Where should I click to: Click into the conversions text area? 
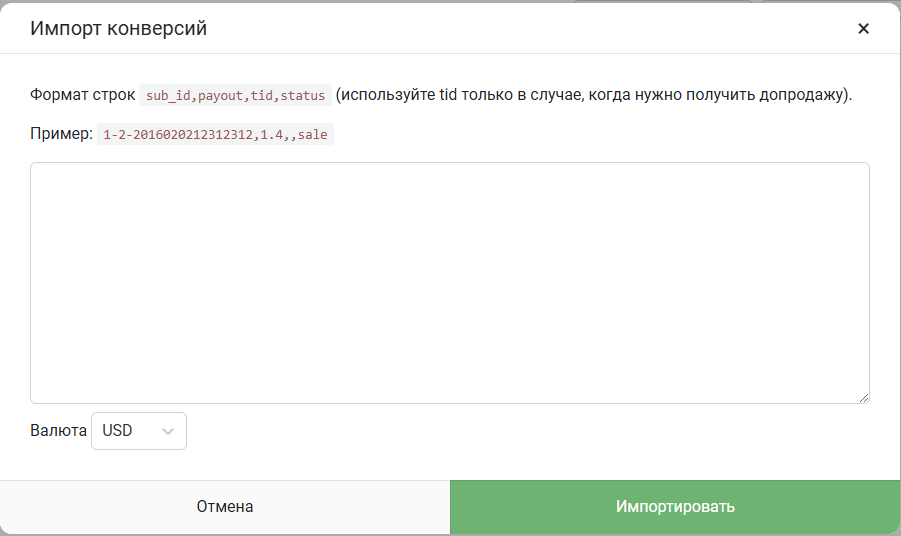[x=450, y=283]
